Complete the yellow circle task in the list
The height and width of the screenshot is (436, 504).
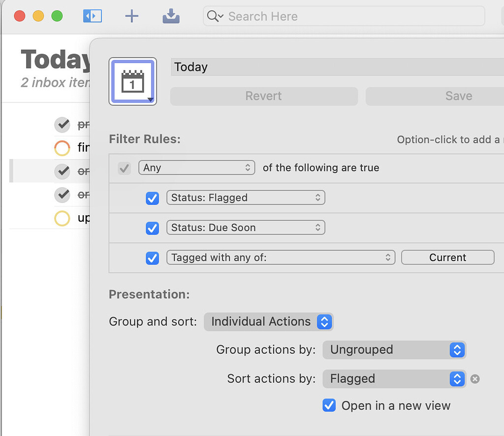click(62, 218)
